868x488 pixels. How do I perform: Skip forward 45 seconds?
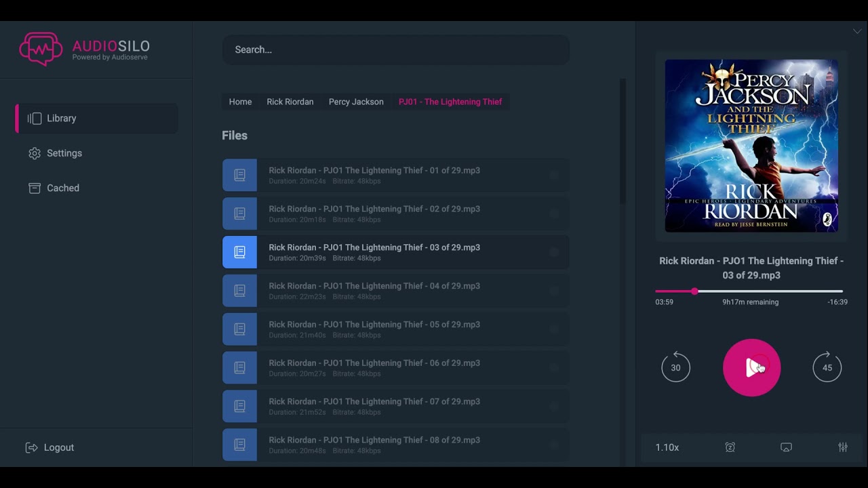[827, 367]
